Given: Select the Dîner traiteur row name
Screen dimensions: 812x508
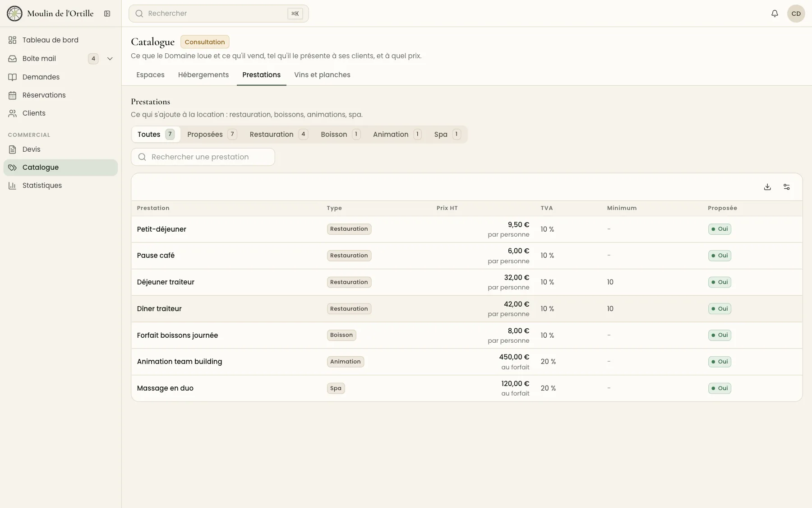Looking at the screenshot, I should coord(159,309).
